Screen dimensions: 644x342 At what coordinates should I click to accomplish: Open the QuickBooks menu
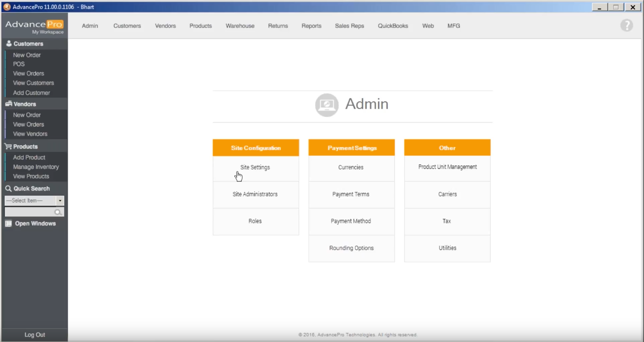[393, 26]
